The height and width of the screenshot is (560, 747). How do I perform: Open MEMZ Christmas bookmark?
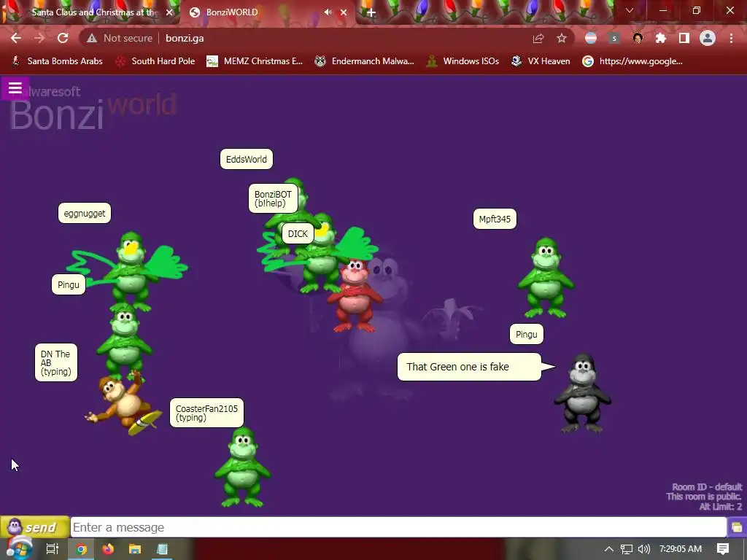(x=255, y=61)
